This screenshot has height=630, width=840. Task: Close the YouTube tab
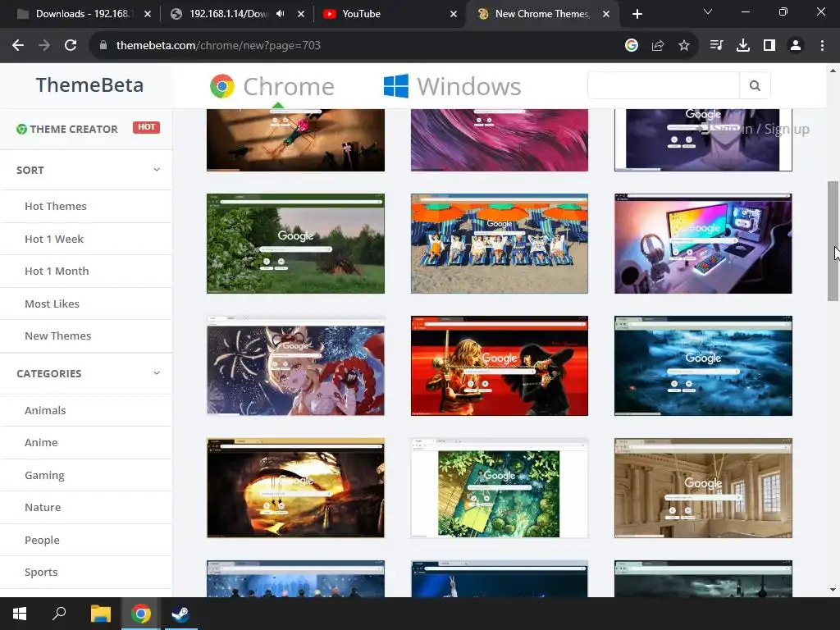point(454,15)
